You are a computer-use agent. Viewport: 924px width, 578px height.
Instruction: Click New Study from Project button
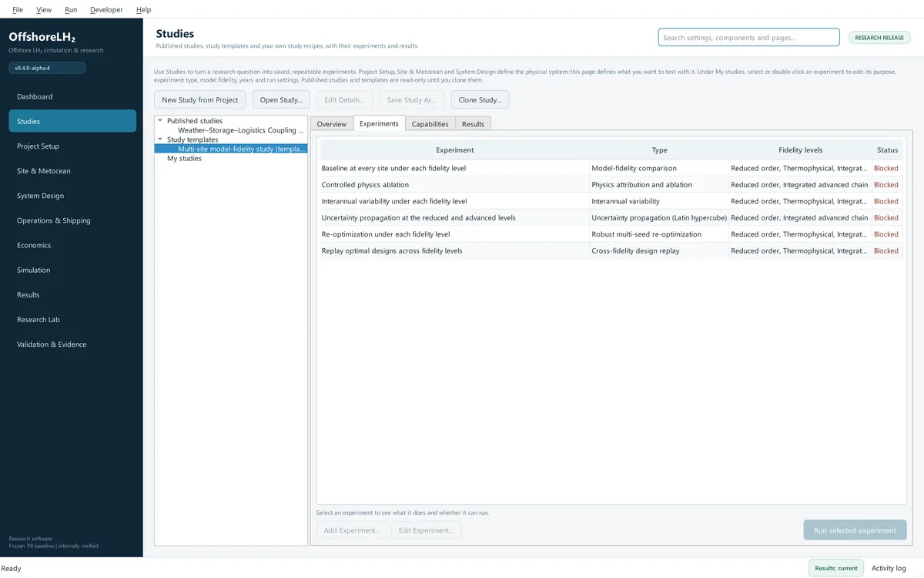pos(200,99)
